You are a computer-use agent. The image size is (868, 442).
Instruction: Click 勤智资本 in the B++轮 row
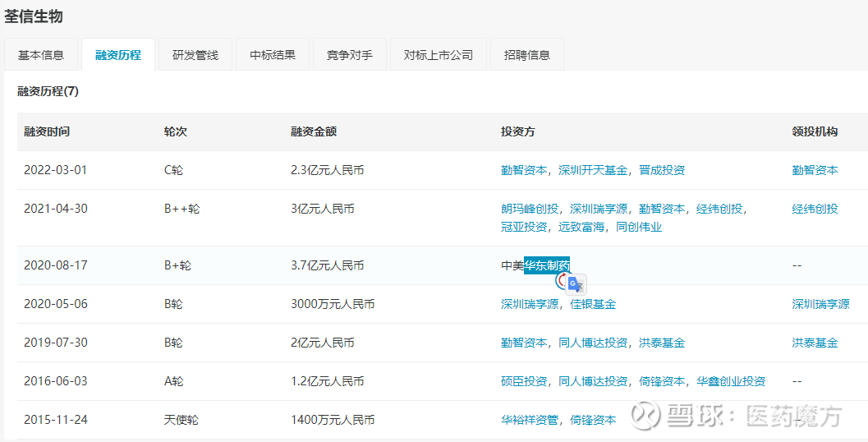(662, 209)
